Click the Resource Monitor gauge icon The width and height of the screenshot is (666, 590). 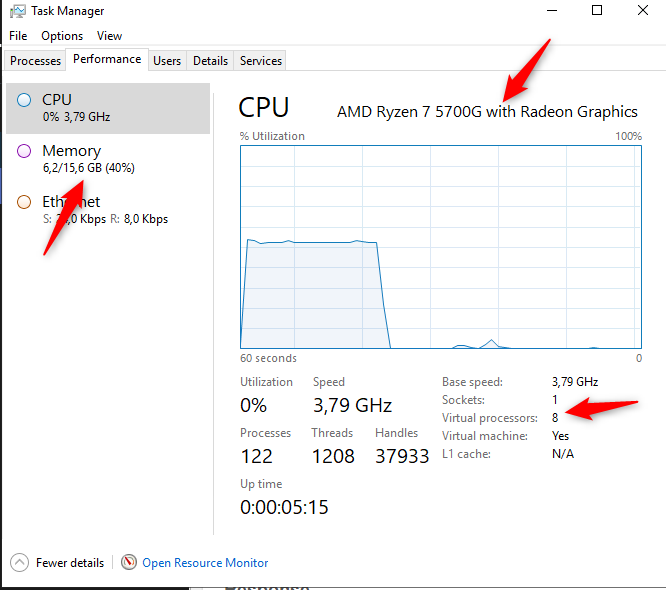click(129, 562)
